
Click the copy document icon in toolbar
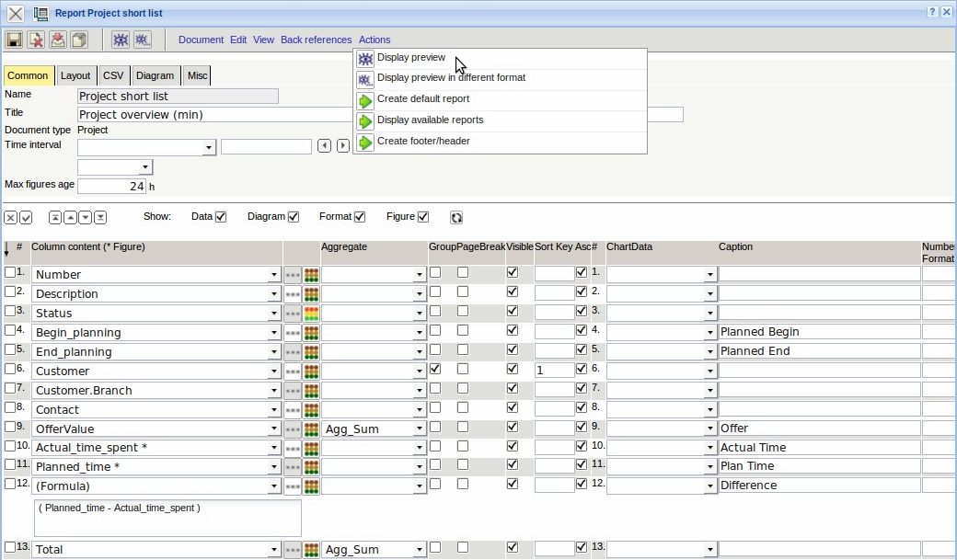pyautogui.click(x=79, y=40)
